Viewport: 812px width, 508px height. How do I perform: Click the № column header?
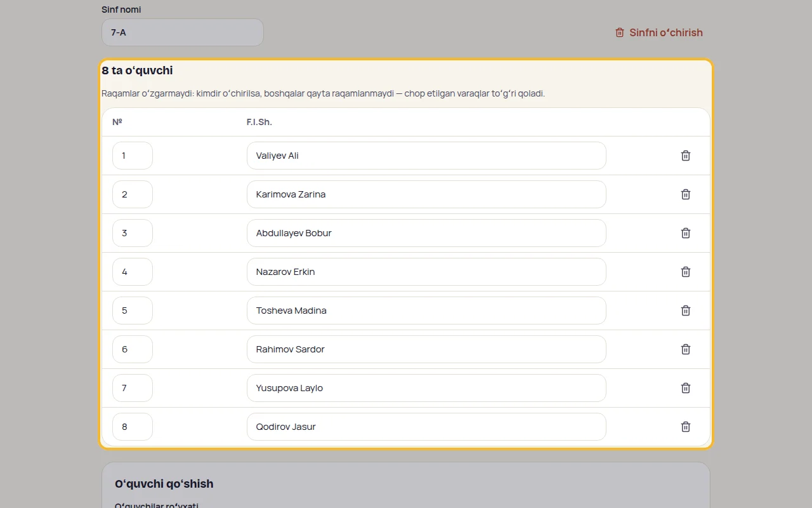click(x=117, y=122)
